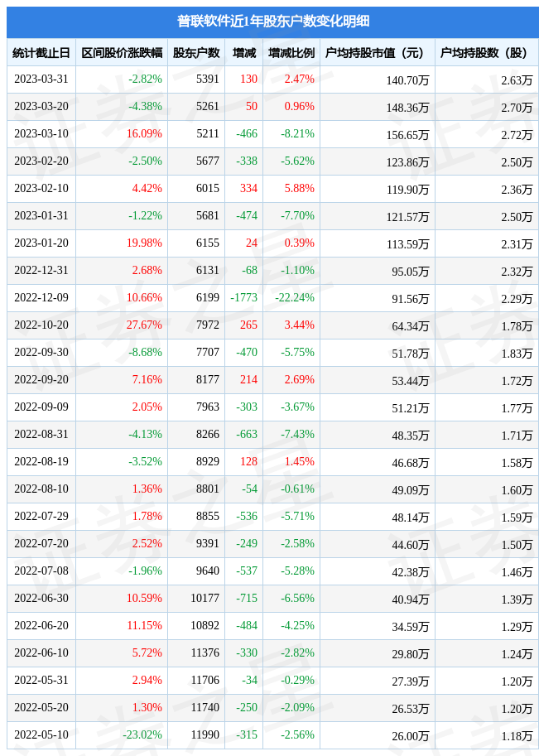
Task: Click the title 普联软件近1年股东户数变化明细
Action: [273, 22]
